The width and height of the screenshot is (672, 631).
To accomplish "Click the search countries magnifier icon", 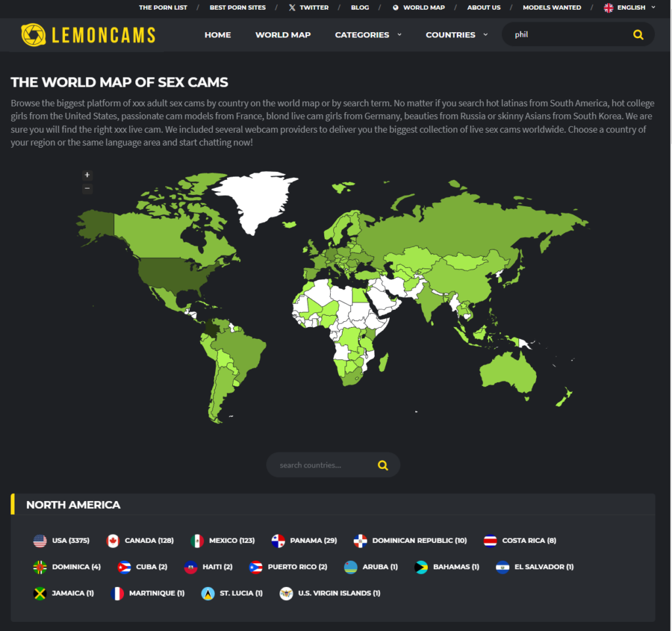I will pyautogui.click(x=383, y=466).
